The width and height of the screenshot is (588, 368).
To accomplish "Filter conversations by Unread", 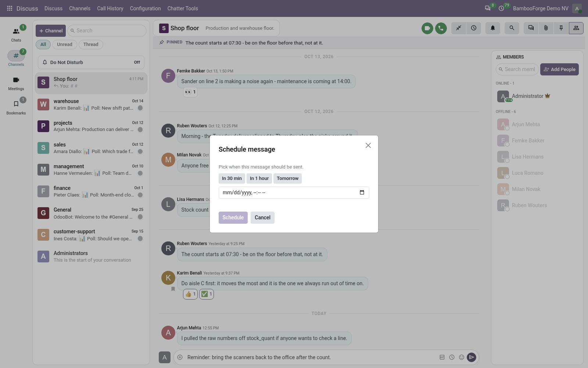I will [65, 45].
